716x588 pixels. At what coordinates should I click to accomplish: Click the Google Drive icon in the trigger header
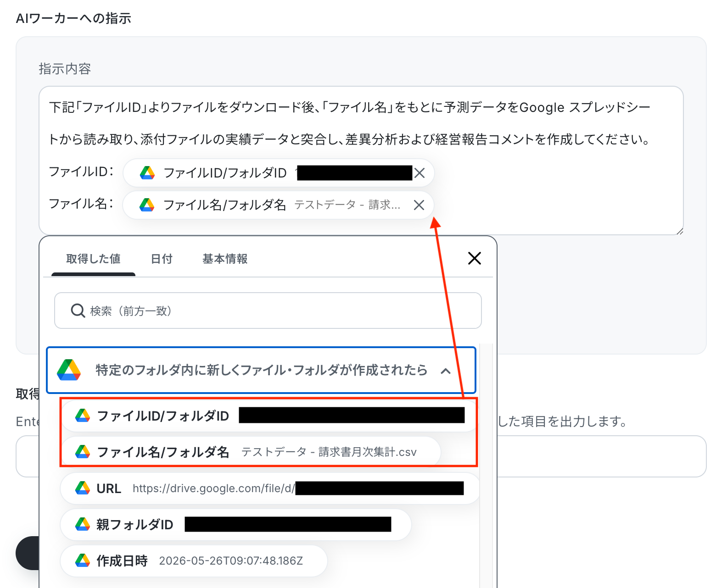point(69,370)
